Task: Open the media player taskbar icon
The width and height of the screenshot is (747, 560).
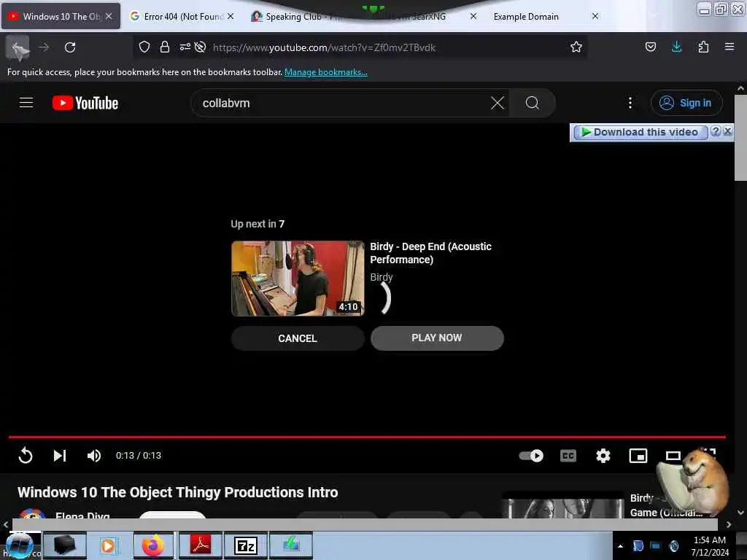Action: tap(108, 545)
